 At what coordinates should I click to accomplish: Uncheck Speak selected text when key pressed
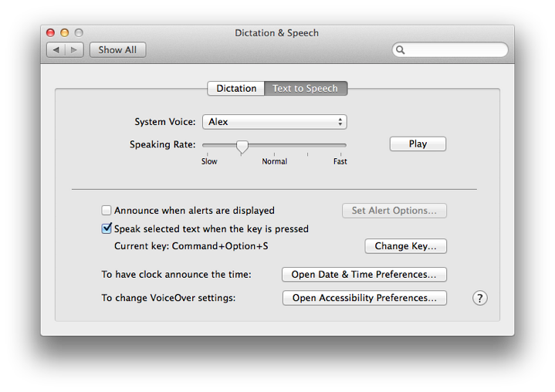pyautogui.click(x=107, y=228)
